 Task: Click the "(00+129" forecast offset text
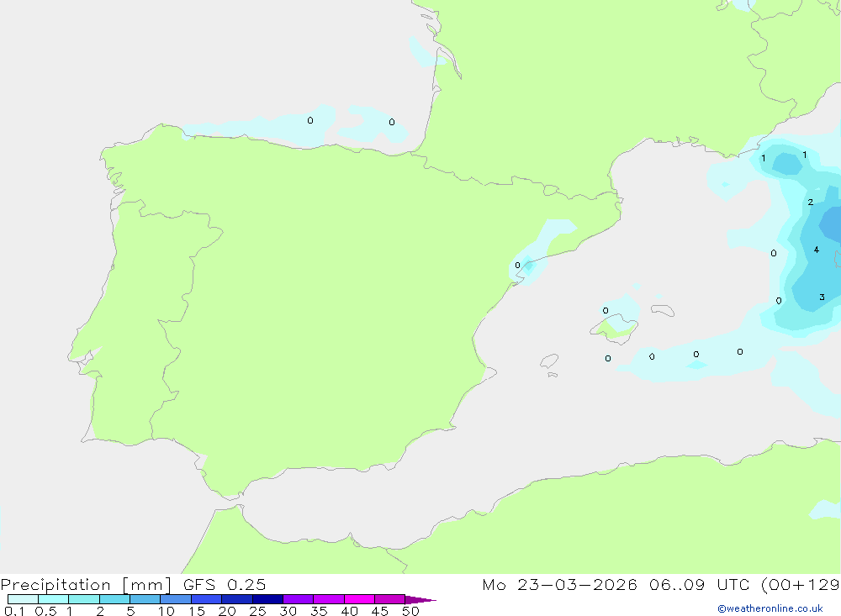point(801,585)
